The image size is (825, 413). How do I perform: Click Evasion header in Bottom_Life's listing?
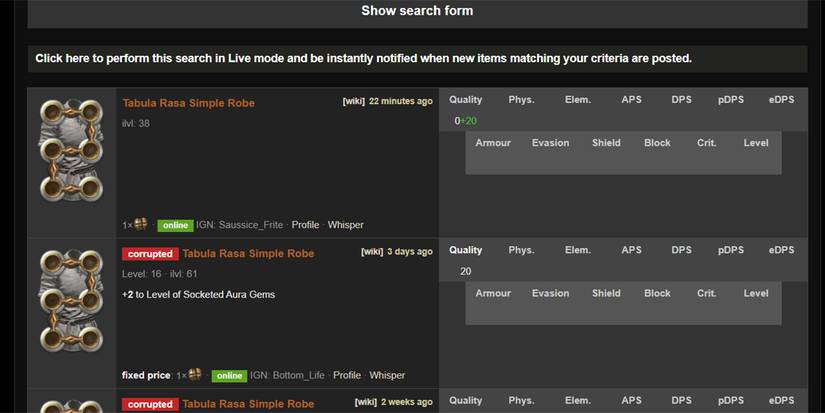tap(550, 293)
